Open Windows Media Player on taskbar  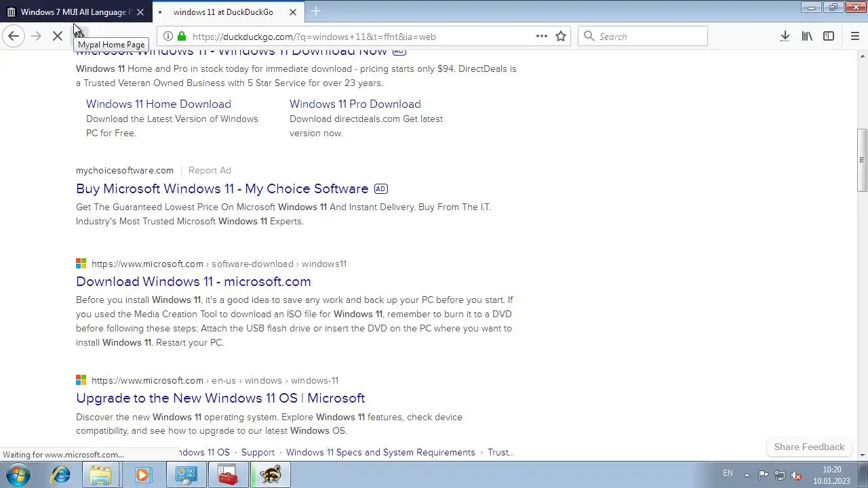coord(142,474)
